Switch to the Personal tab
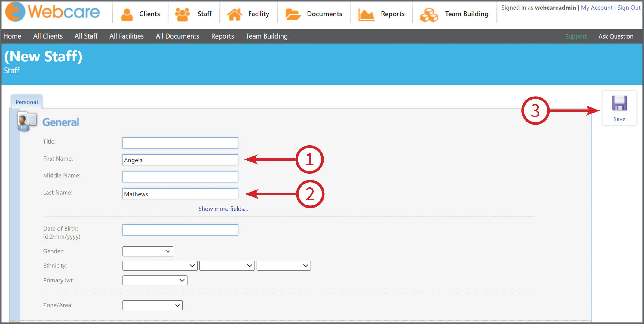The image size is (644, 324). (26, 102)
